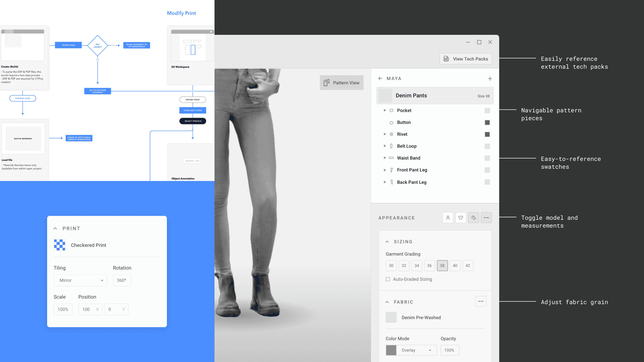
Task: Open the View Tech Packs button
Action: click(x=466, y=59)
